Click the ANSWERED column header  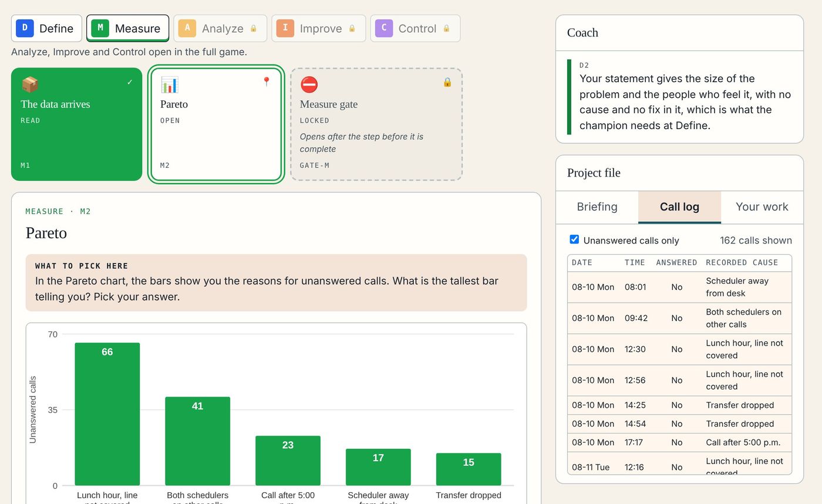point(676,262)
